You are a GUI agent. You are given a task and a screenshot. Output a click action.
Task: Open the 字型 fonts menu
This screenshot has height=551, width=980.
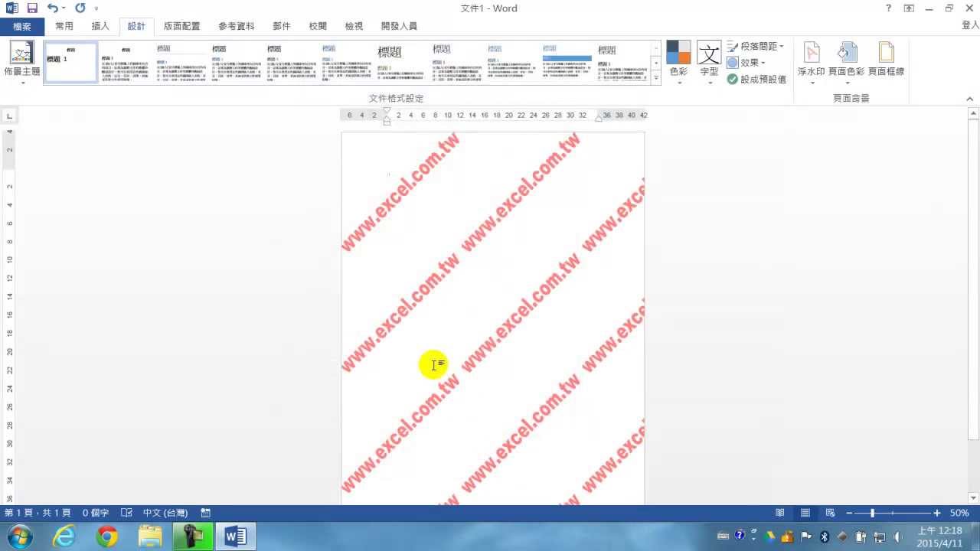point(709,62)
